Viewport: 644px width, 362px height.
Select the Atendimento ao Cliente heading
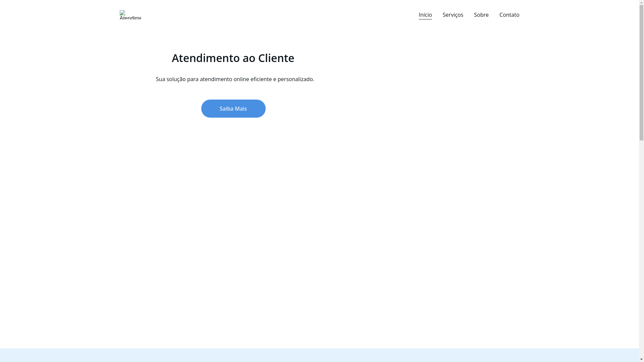pyautogui.click(x=233, y=58)
